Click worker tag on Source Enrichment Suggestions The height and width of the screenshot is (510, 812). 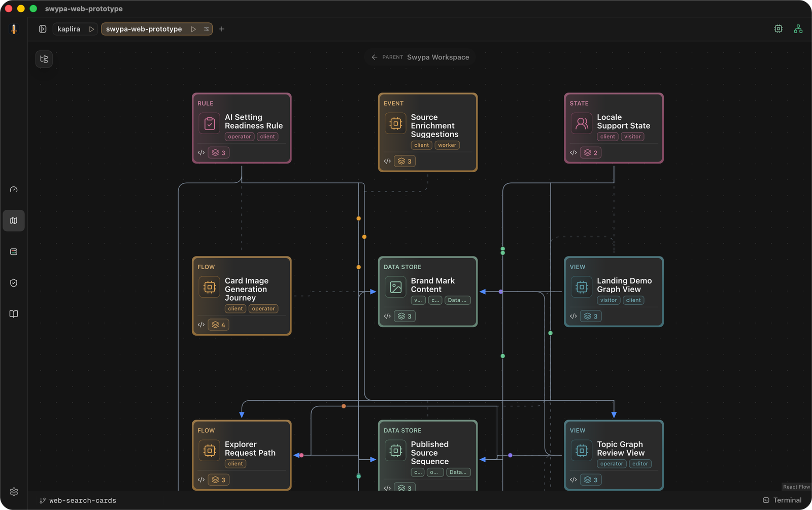pyautogui.click(x=447, y=145)
